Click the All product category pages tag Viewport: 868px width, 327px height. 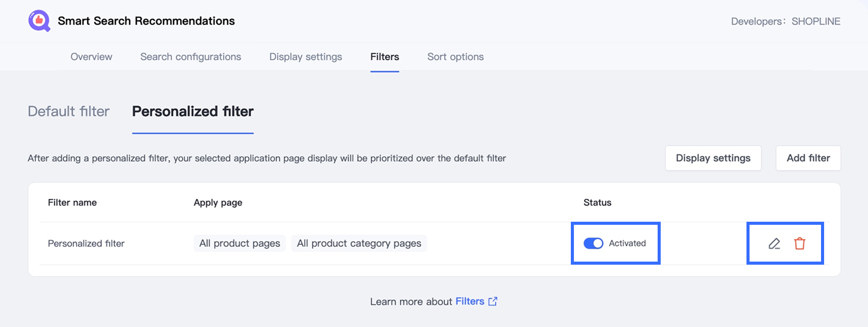click(359, 243)
